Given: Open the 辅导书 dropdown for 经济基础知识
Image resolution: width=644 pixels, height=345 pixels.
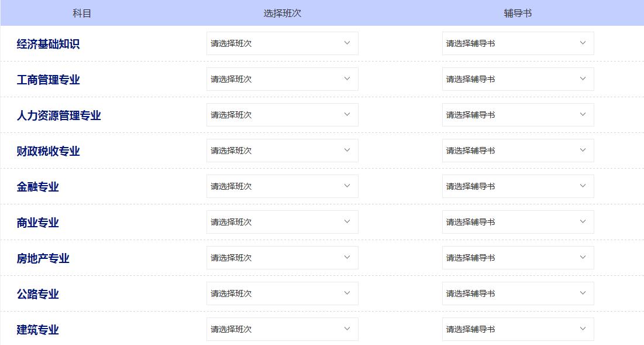Looking at the screenshot, I should pyautogui.click(x=518, y=43).
